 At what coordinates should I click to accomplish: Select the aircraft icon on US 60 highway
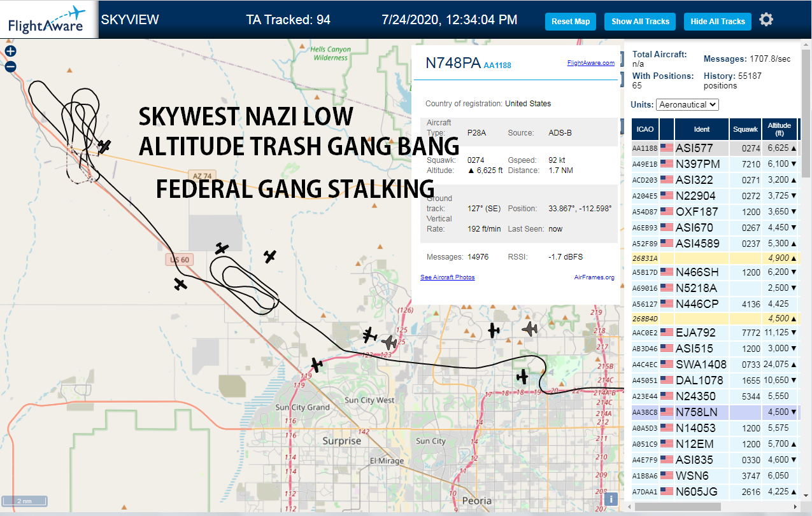[181, 284]
